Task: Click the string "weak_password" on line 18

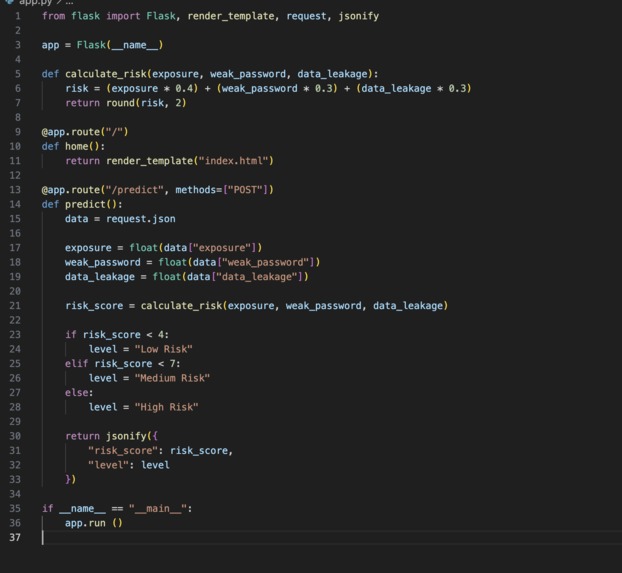Action: tap(265, 262)
